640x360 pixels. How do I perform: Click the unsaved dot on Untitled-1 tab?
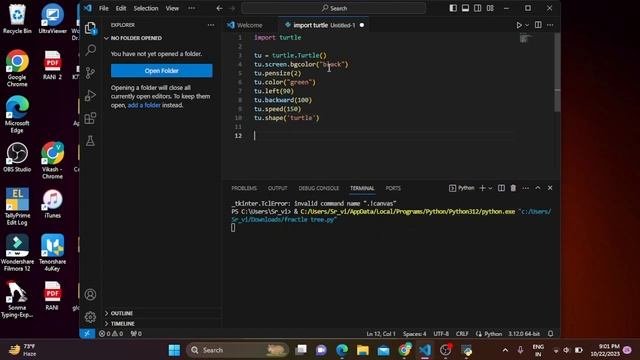pyautogui.click(x=362, y=25)
